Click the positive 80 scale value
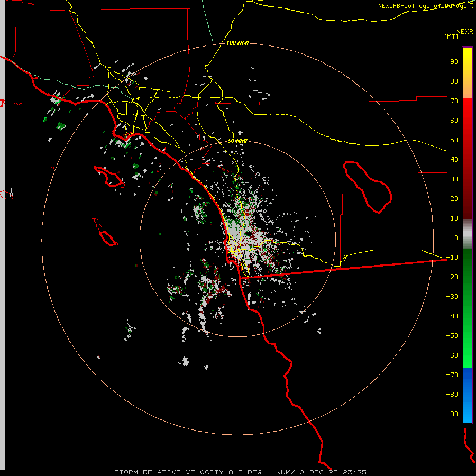 (454, 81)
